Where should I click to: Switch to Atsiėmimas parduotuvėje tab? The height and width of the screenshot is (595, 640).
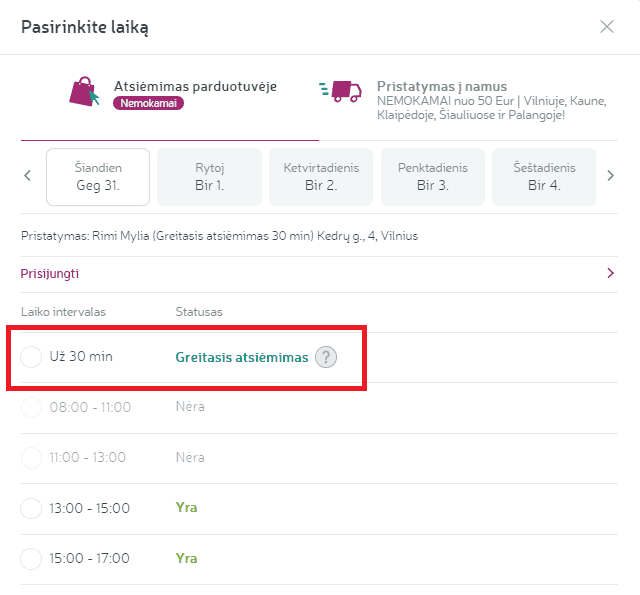coord(195,87)
